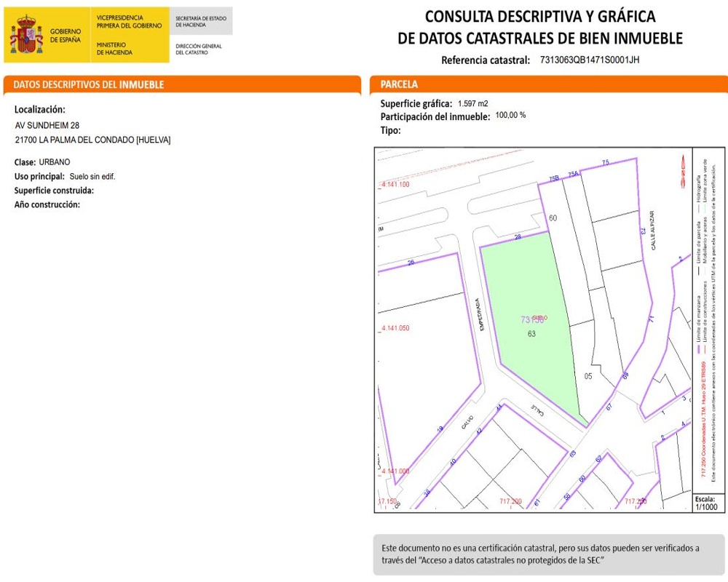Click the 'MINISTERIO DE HACIENDA' text

click(114, 48)
